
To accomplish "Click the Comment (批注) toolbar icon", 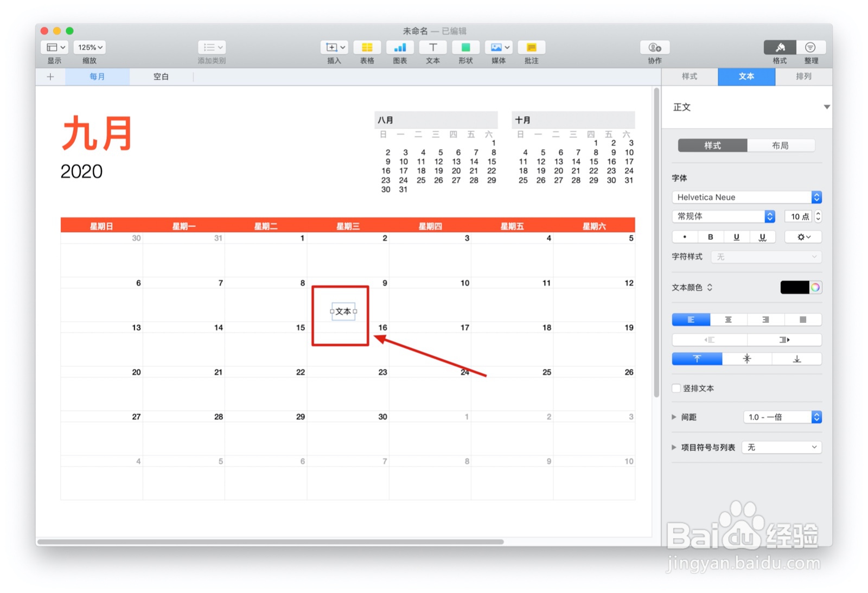I will [532, 47].
